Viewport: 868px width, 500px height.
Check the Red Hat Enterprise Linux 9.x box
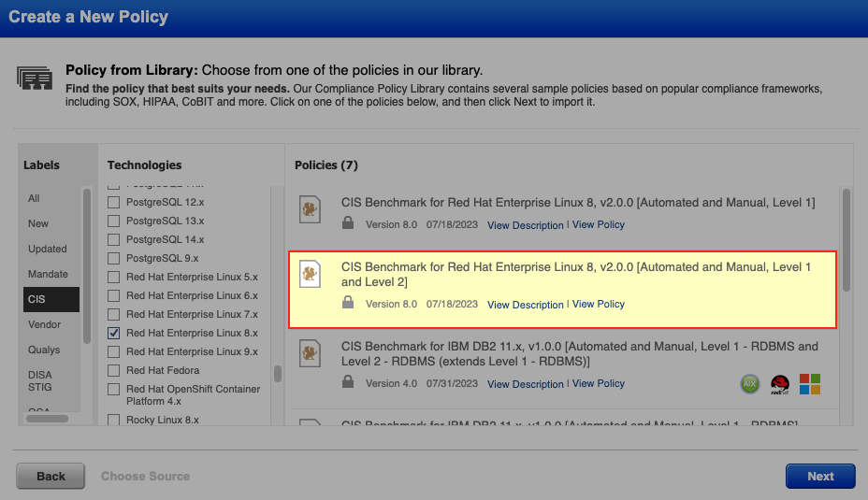[x=114, y=351]
